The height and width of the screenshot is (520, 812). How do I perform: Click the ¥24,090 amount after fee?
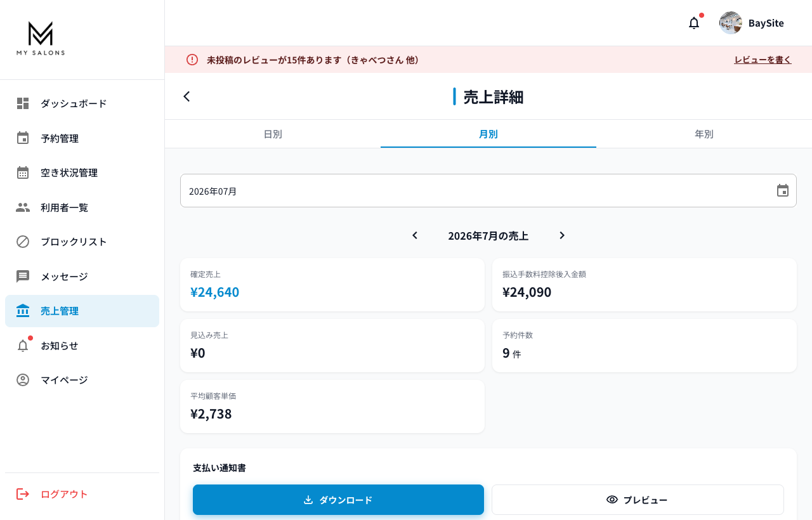tap(527, 292)
